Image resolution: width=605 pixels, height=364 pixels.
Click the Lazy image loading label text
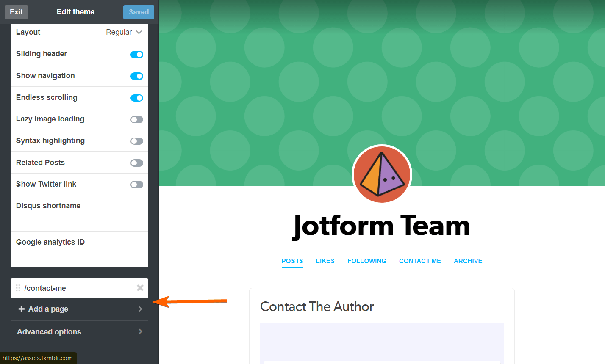coord(50,119)
